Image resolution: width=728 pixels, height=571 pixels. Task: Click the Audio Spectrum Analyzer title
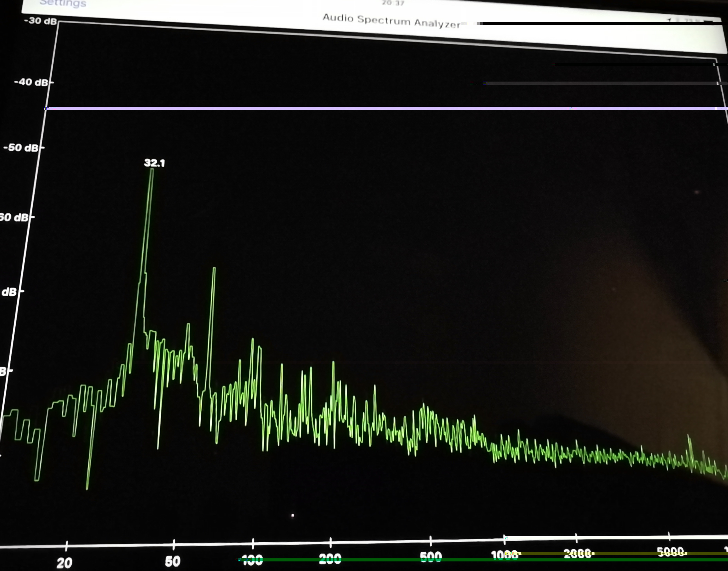[x=391, y=21]
